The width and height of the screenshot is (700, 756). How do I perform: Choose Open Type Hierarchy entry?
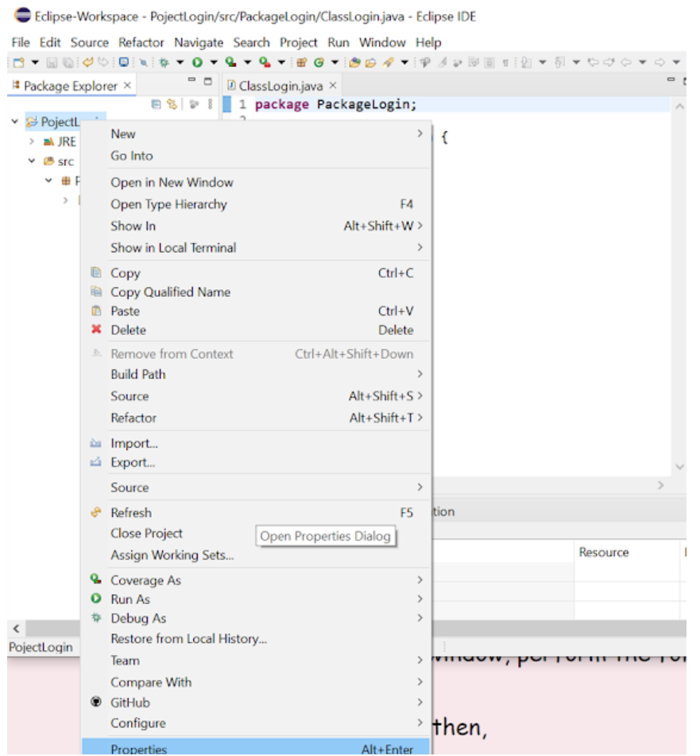click(256, 204)
